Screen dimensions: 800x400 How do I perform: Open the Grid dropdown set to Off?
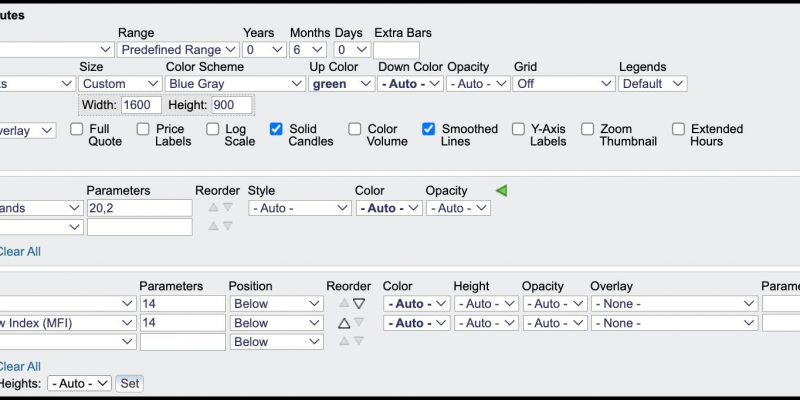tap(564, 84)
